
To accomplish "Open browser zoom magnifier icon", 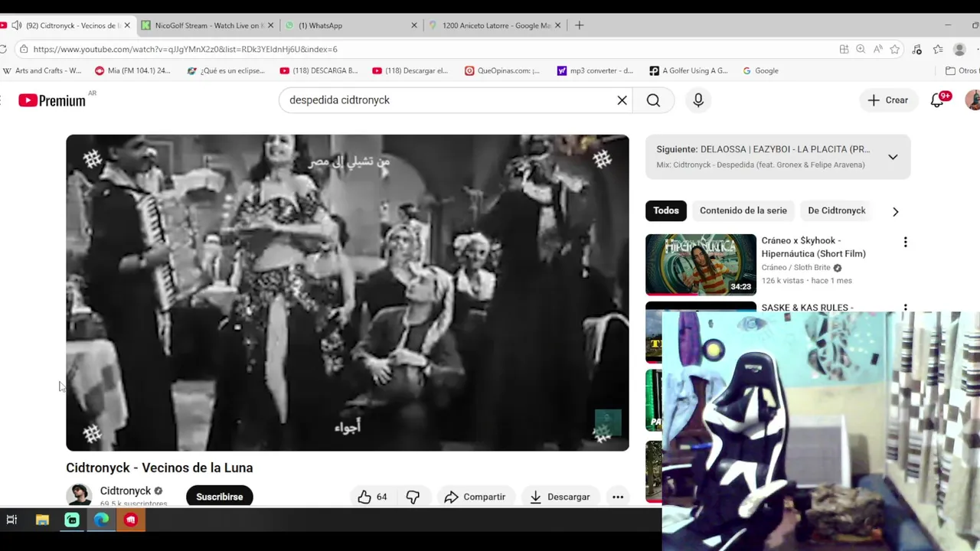I will pyautogui.click(x=861, y=49).
